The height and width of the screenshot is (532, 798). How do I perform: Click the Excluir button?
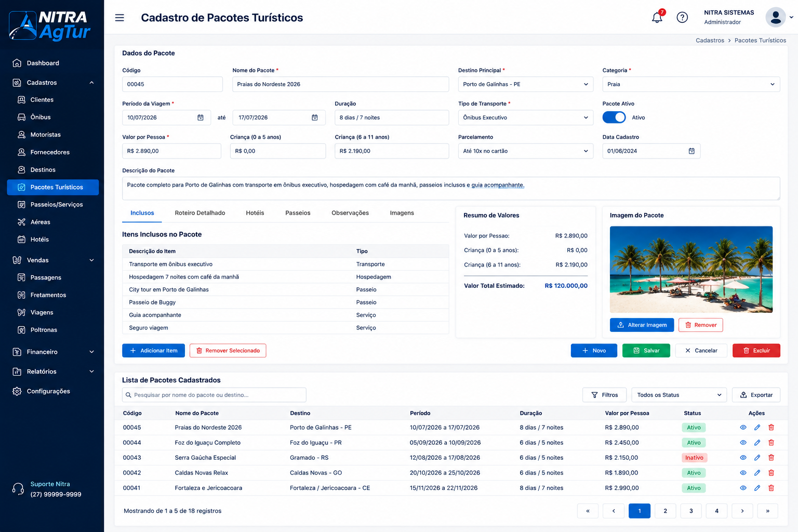[x=756, y=351]
